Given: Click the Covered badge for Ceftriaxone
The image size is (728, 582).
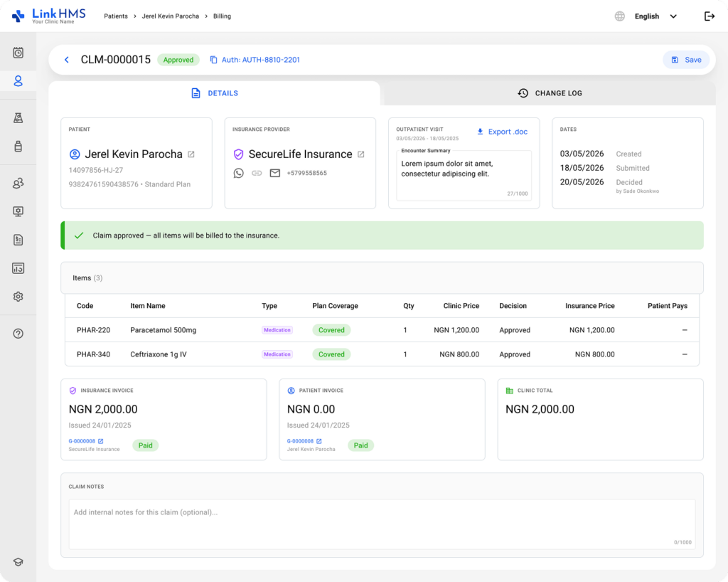Looking at the screenshot, I should pos(331,354).
